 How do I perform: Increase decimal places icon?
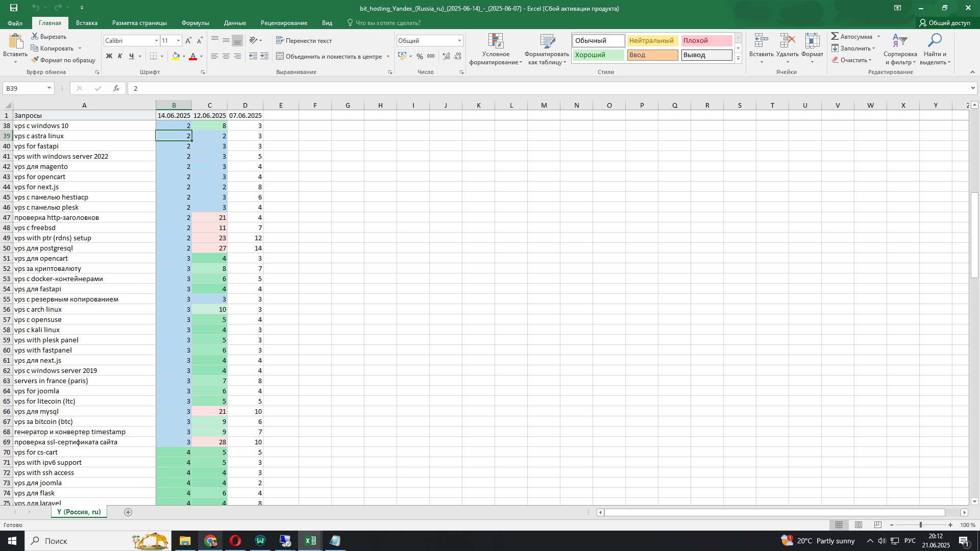pos(446,56)
